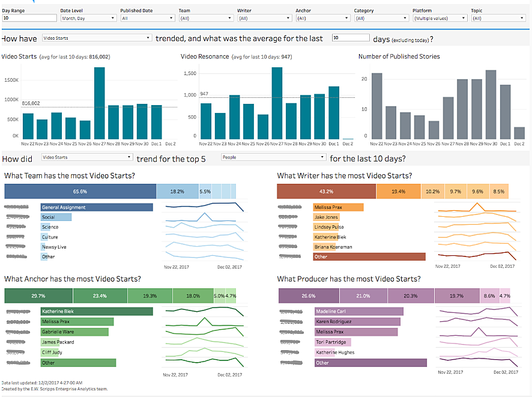Viewport: 532px width, 397px height.
Task: Click the Day Range input field
Action: pos(29,19)
